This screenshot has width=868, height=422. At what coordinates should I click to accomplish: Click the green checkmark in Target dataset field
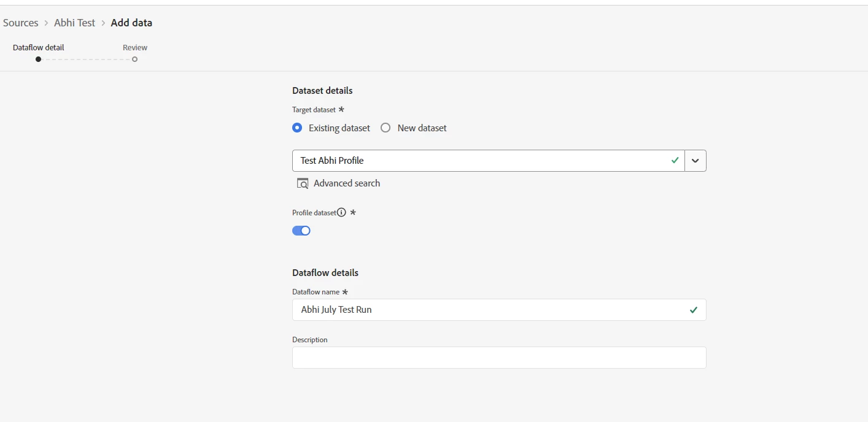pyautogui.click(x=675, y=161)
